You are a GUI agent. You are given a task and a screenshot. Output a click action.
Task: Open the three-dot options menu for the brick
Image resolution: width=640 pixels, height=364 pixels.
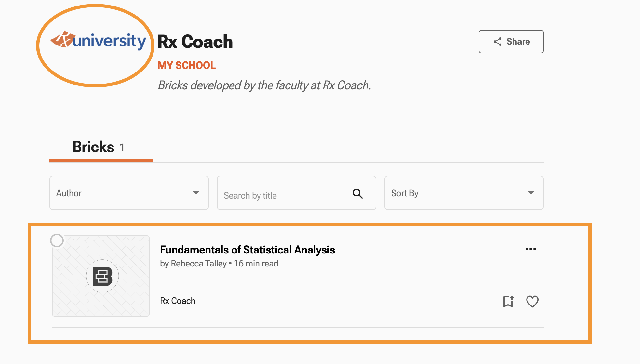click(530, 249)
